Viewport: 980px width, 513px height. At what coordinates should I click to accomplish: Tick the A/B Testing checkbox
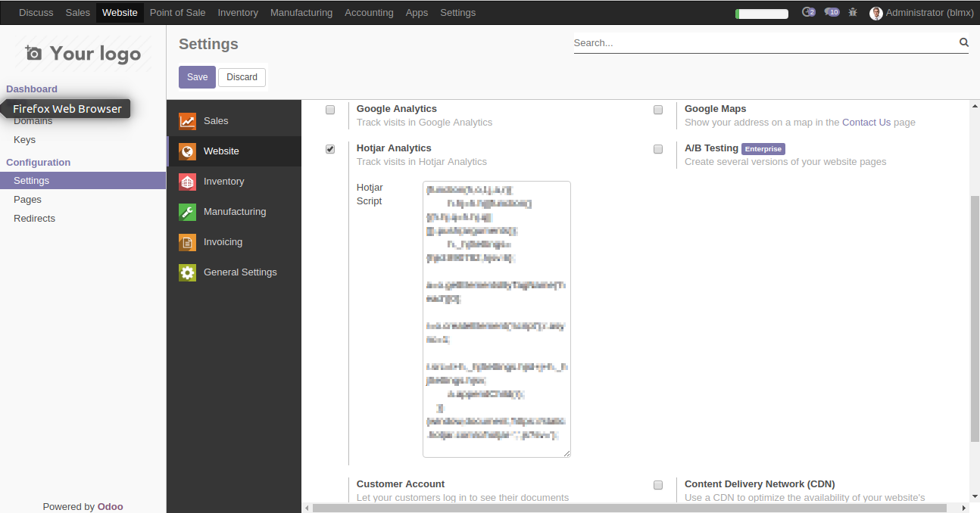click(658, 149)
